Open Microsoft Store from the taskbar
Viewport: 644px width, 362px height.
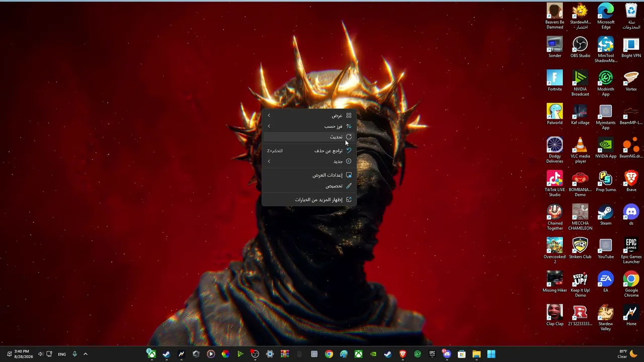pyautogui.click(x=461, y=354)
